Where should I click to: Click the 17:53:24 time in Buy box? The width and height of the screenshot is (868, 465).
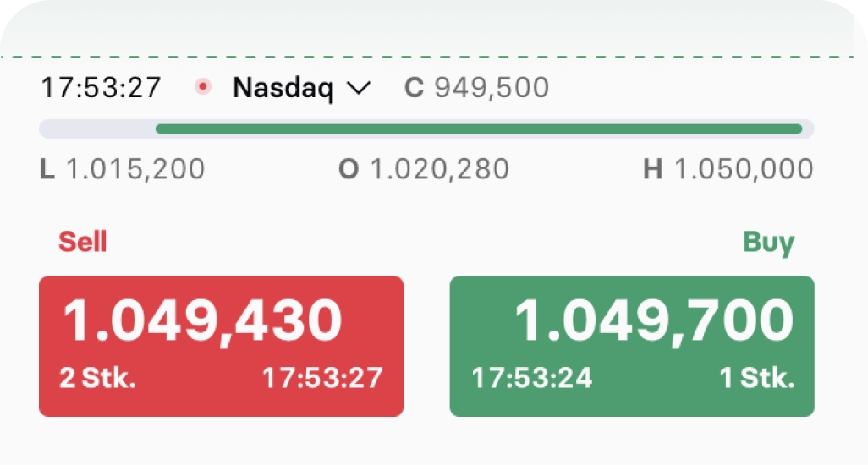532,378
